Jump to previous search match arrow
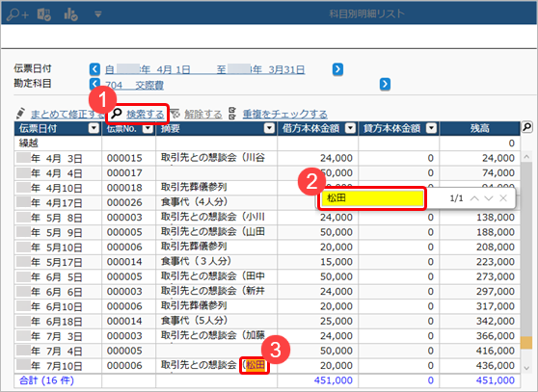This screenshot has width=538, height=392. [474, 198]
